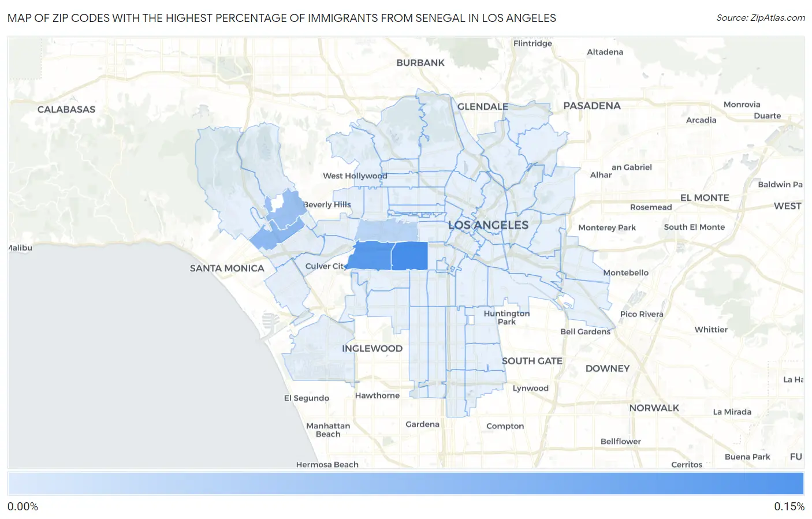Click the Malibu label

pos(20,248)
